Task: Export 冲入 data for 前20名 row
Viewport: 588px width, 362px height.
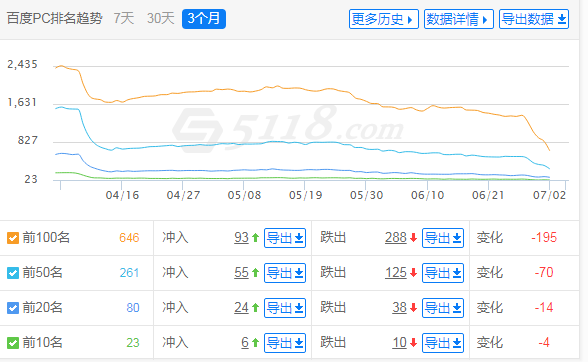Action: click(285, 308)
